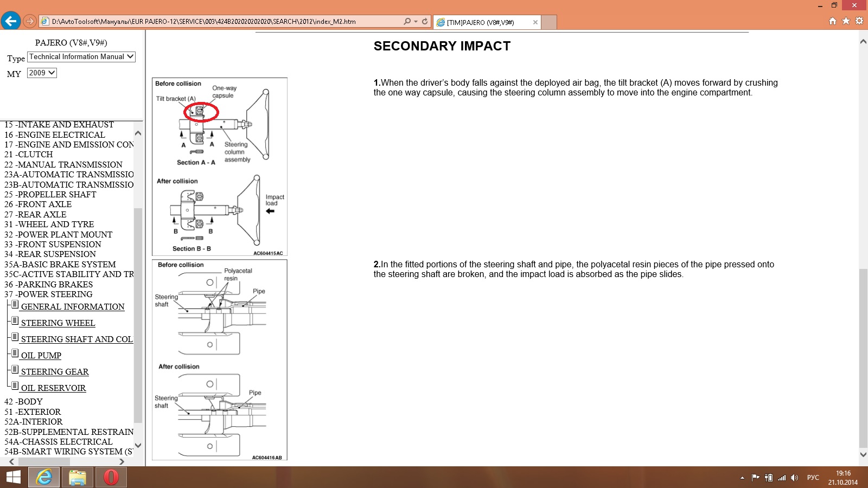Viewport: 868px width, 488px height.
Task: Open File Explorer from the taskbar
Action: point(77,477)
